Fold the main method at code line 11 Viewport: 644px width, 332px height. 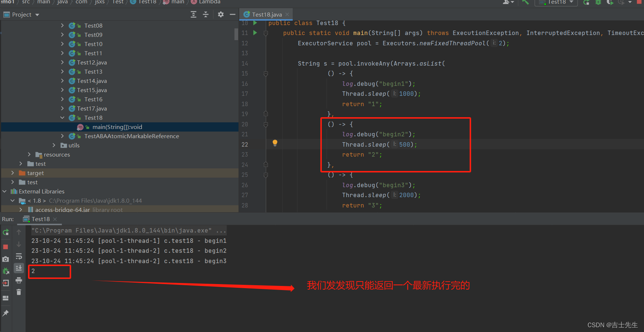266,33
